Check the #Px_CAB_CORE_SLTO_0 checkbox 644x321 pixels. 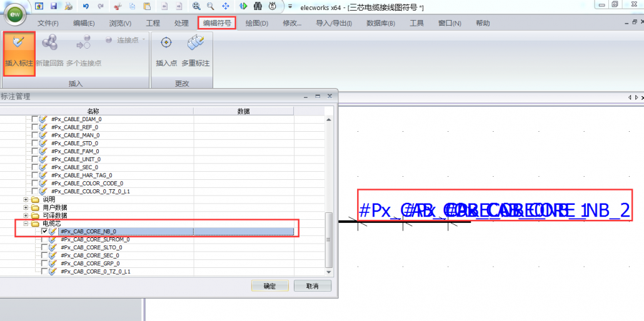coord(44,247)
